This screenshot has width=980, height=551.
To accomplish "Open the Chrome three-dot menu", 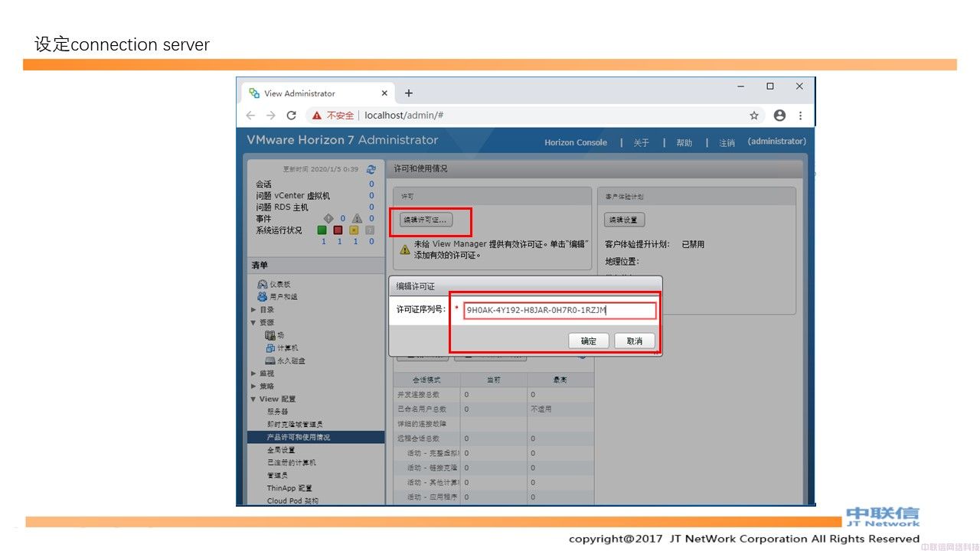I will click(800, 116).
